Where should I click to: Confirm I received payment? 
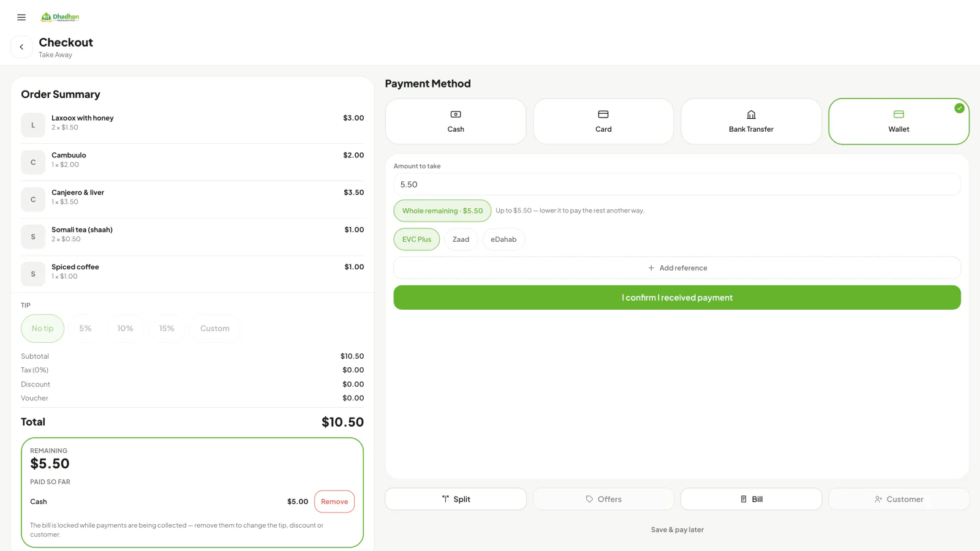coord(677,298)
